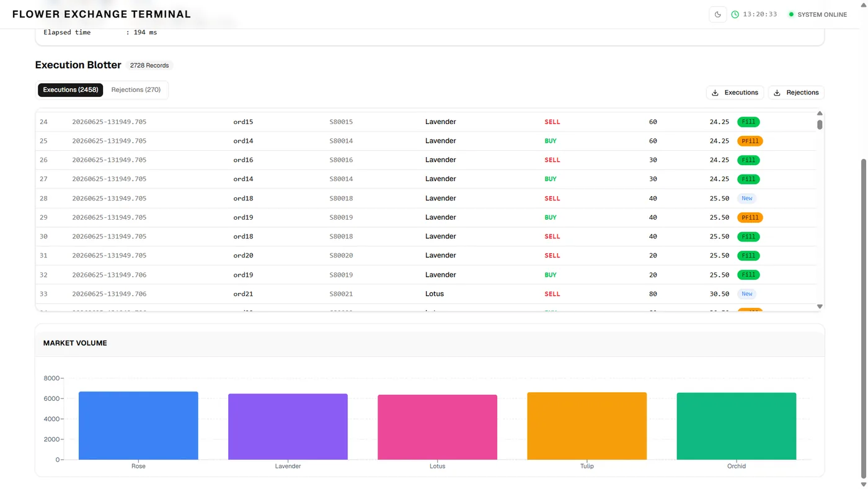Click the 2728 Records badge
Viewport: 868px width, 489px height.
pos(149,65)
